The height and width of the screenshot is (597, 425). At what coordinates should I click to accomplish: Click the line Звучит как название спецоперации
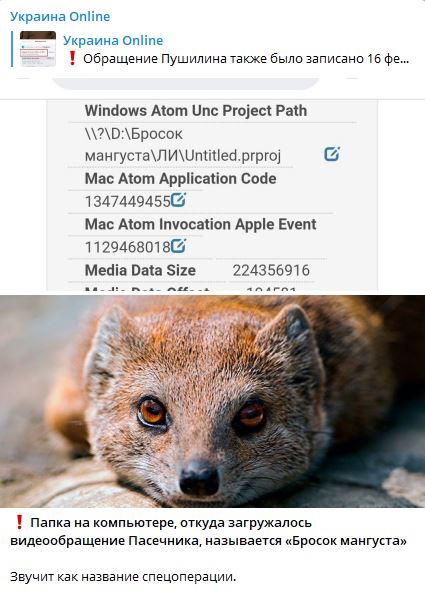point(123,576)
